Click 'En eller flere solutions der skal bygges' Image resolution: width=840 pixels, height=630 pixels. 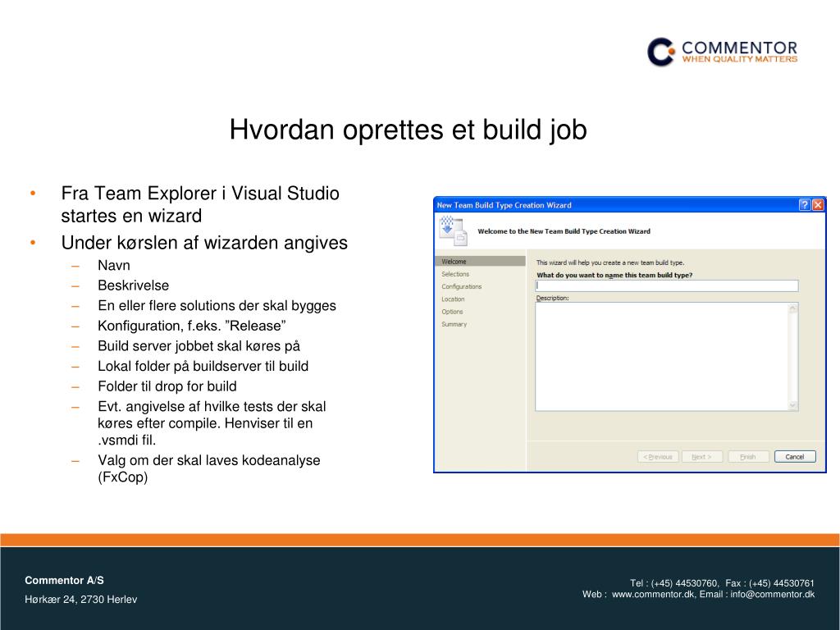click(x=217, y=306)
